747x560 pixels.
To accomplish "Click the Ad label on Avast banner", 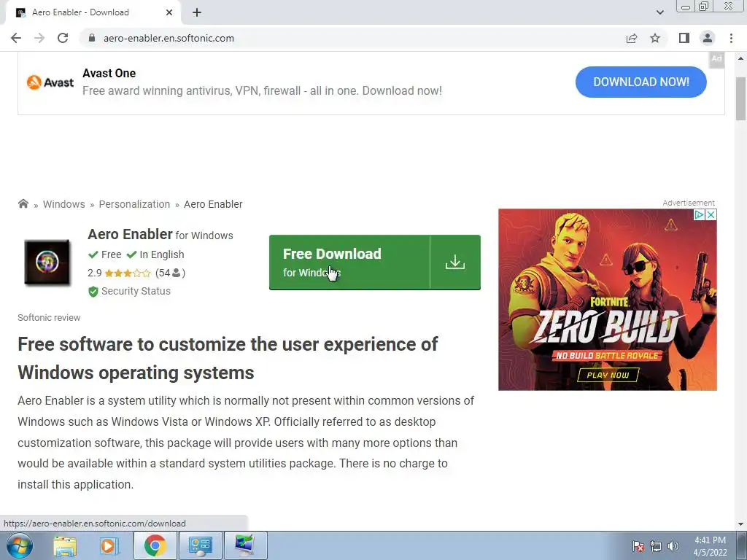I will click(x=716, y=58).
